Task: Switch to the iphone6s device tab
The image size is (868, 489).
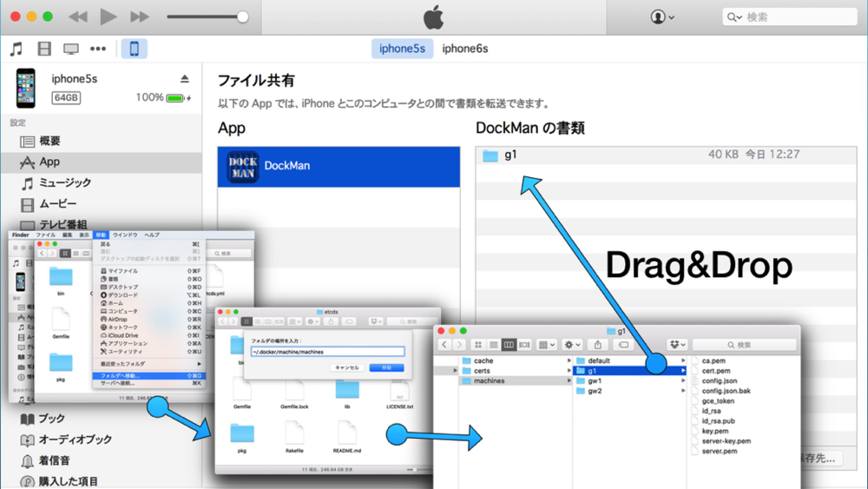Action: (465, 49)
